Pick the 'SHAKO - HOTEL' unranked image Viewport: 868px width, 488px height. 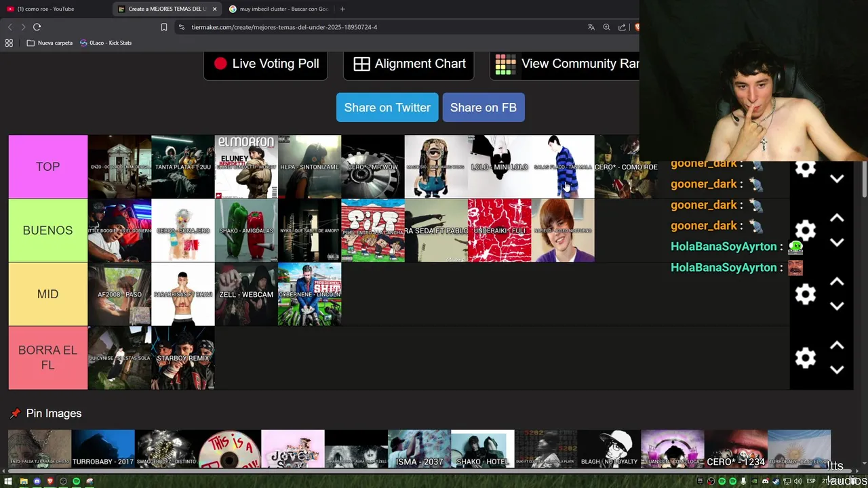[483, 449]
